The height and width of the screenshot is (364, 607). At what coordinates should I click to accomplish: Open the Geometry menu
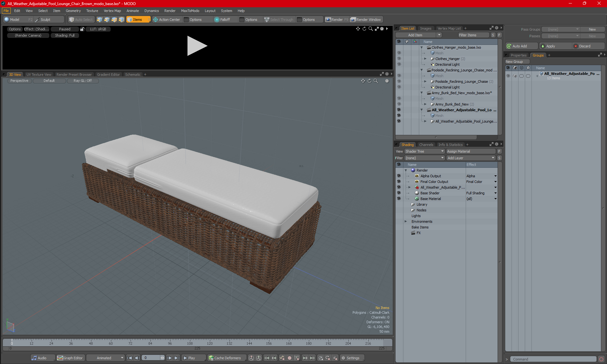click(73, 11)
